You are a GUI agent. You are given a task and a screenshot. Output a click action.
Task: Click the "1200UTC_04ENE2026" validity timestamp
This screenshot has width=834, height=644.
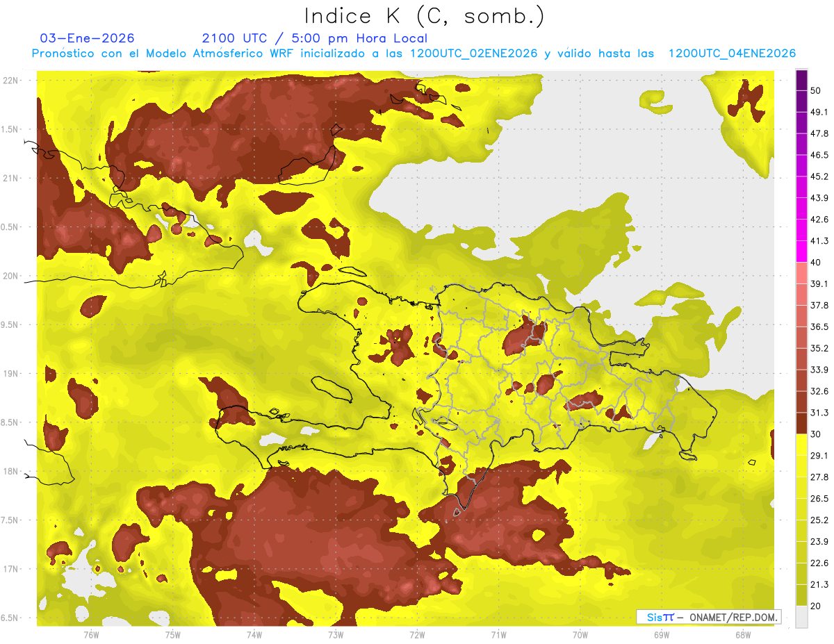(731, 53)
